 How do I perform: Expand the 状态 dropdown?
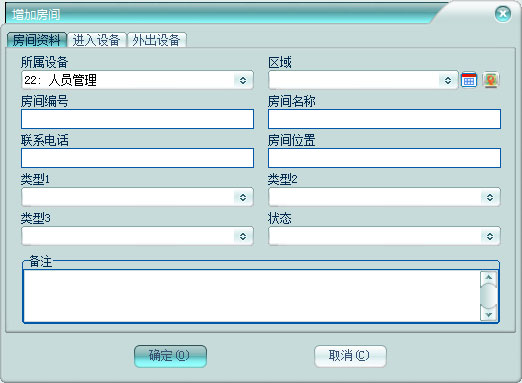(490, 236)
